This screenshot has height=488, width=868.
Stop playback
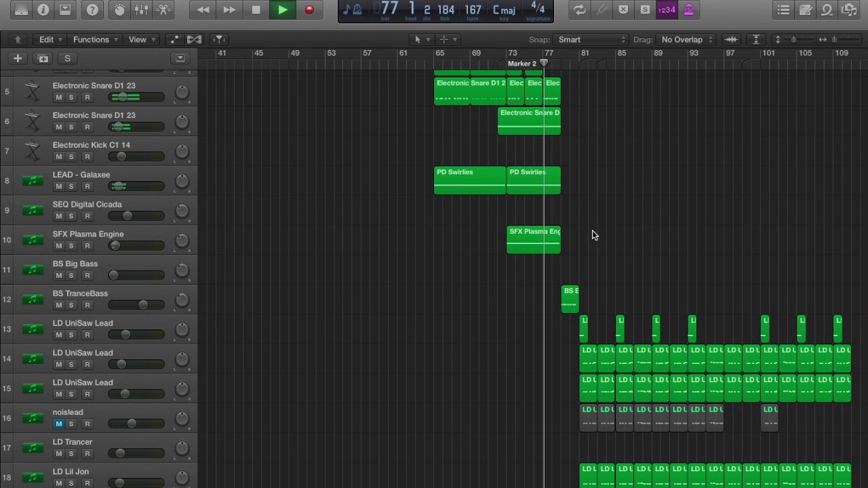click(256, 9)
